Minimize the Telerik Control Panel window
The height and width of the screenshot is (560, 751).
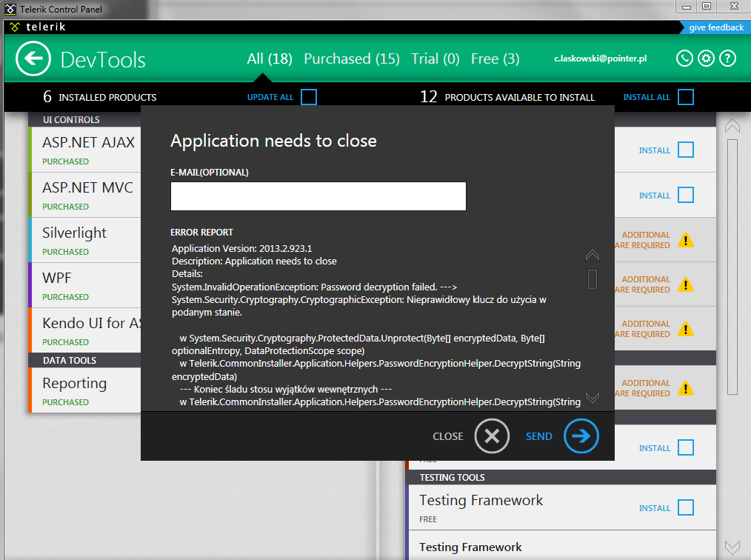(x=687, y=6)
